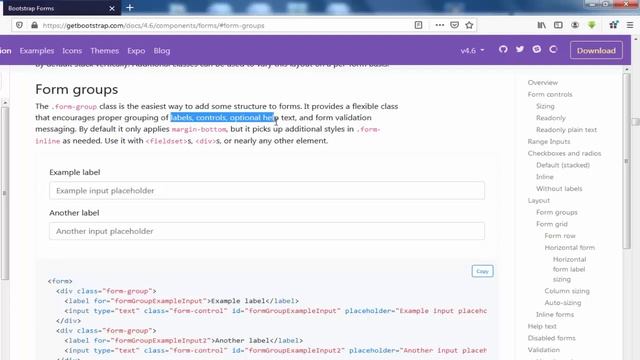640x360 pixels.
Task: Open the page actions three-dot menu
Action: (x=440, y=25)
